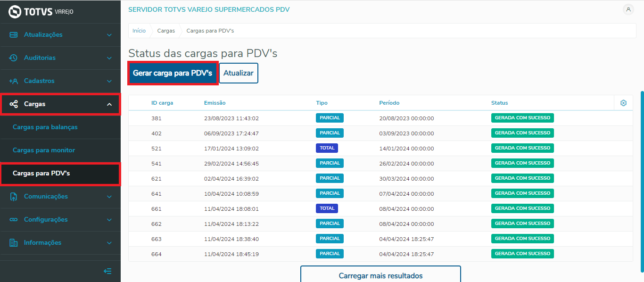Image resolution: width=644 pixels, height=282 pixels.
Task: Click period 14/01/2024 00:00:00
Action: pyautogui.click(x=406, y=149)
